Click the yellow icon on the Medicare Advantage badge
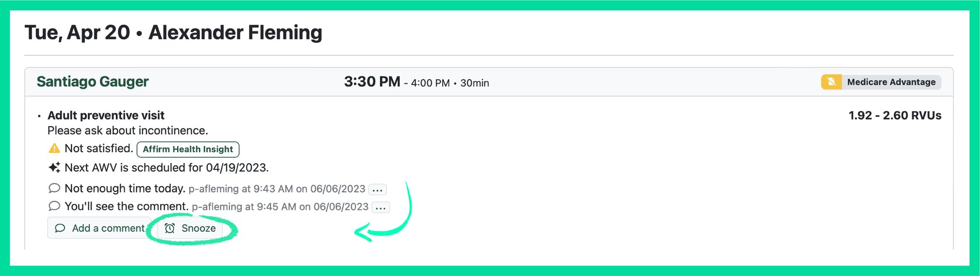The image size is (980, 276). point(831,82)
